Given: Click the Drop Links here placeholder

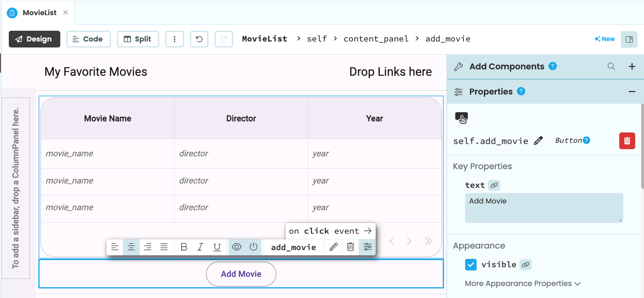Looking at the screenshot, I should (390, 72).
